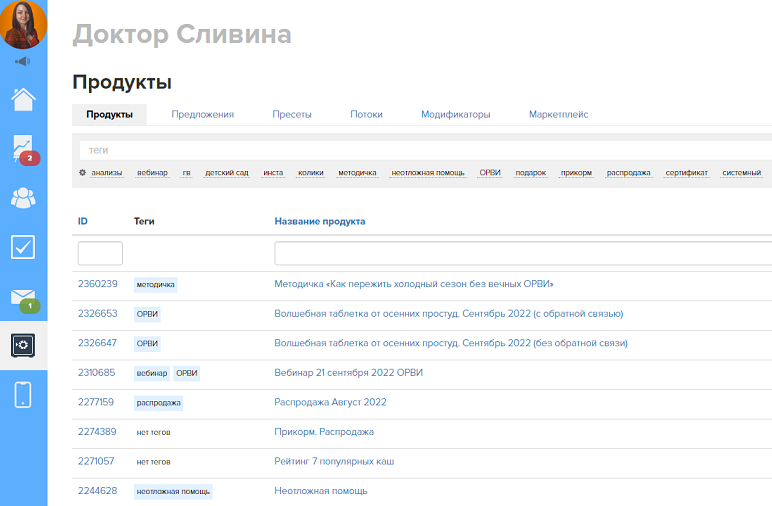Open the mobile phone icon in sidebar

click(x=23, y=394)
